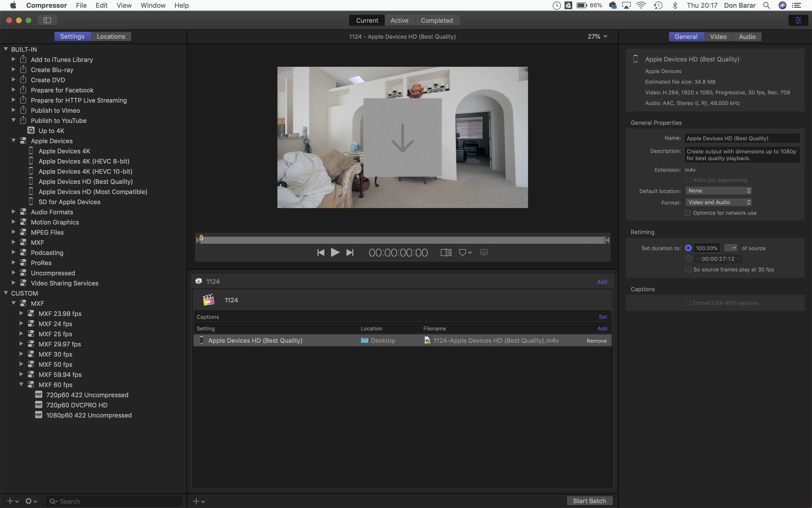
Task: Select the timecode duration radio button
Action: (x=688, y=259)
